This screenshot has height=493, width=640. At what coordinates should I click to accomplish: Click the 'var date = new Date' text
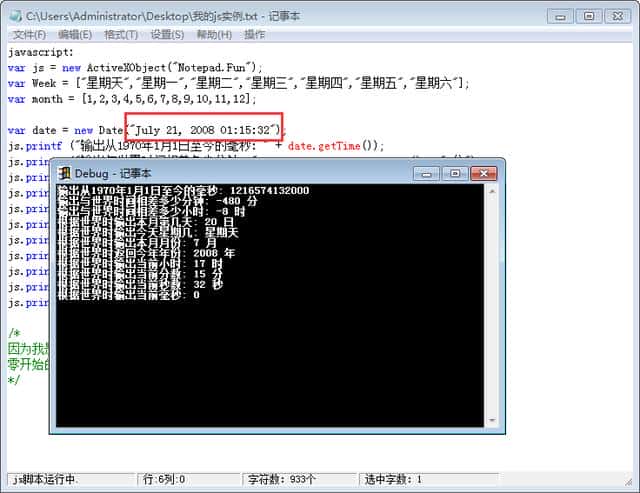tap(65, 130)
